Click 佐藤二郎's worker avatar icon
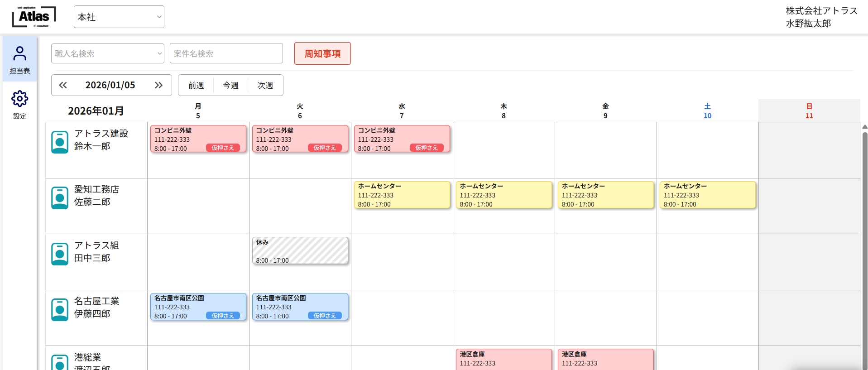This screenshot has width=868, height=370. point(60,198)
